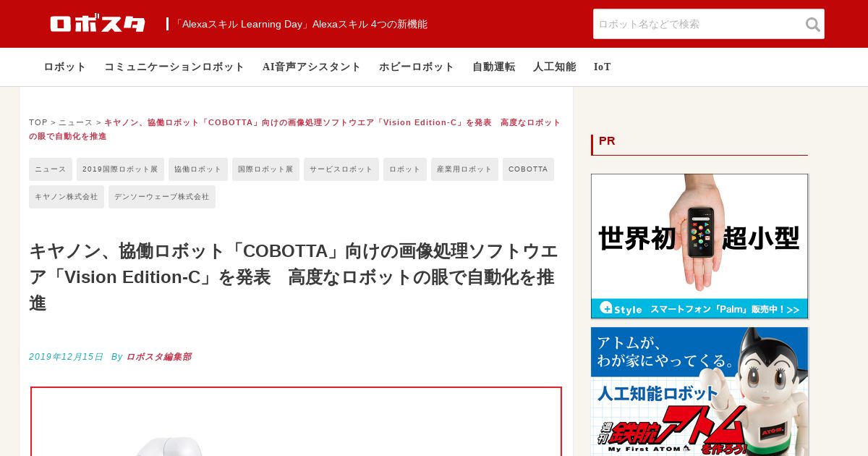The image size is (868, 456).
Task: Select the 人工知能 navigation item
Action: tap(555, 67)
